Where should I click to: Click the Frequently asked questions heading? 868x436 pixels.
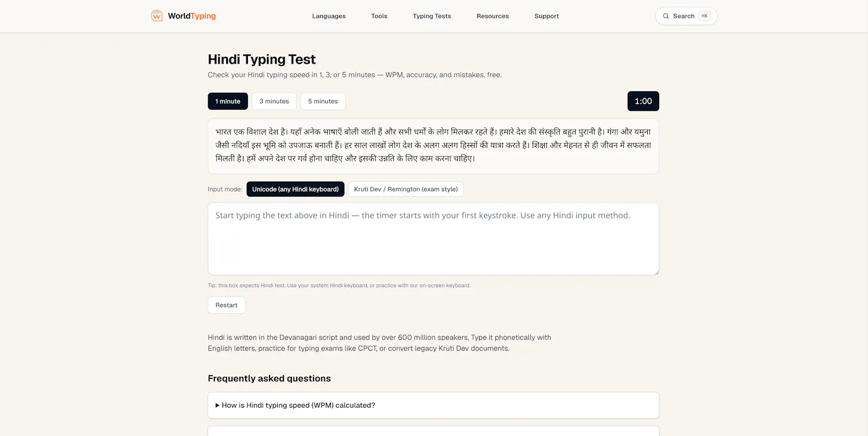point(269,378)
